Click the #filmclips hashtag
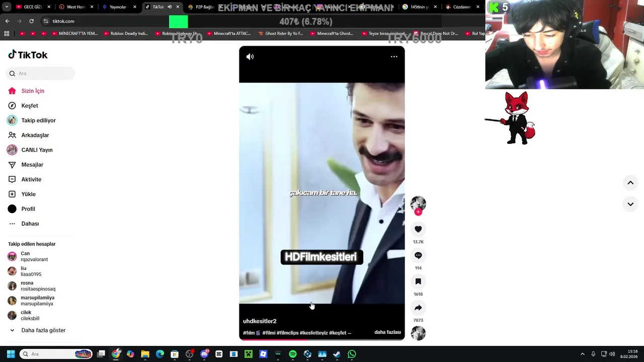The image size is (644, 362). [x=287, y=333]
